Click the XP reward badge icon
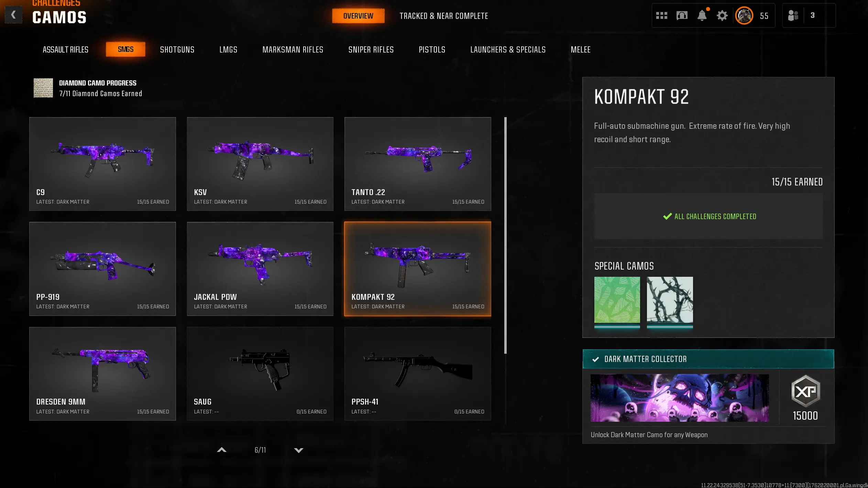Viewport: 868px width, 488px height. [805, 391]
